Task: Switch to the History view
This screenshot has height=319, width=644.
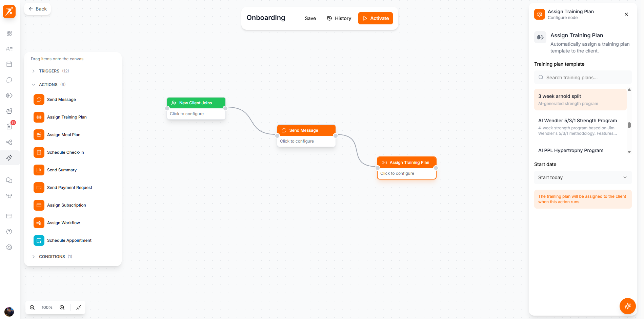Action: [x=339, y=18]
